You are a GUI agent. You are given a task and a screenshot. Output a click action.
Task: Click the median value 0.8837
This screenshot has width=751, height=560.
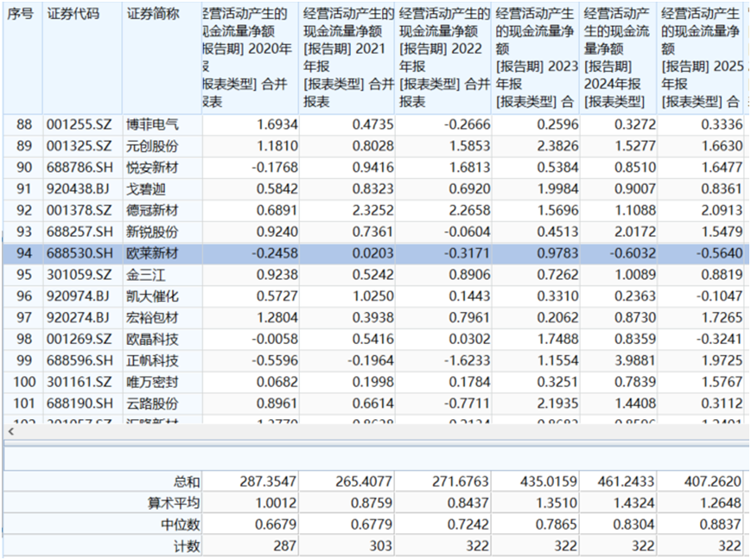(721, 525)
